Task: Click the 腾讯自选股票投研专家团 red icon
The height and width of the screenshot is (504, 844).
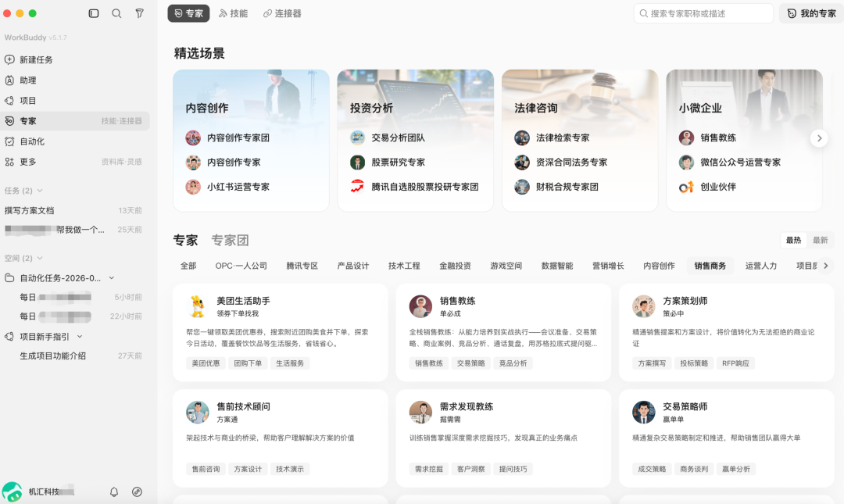Action: pyautogui.click(x=357, y=187)
